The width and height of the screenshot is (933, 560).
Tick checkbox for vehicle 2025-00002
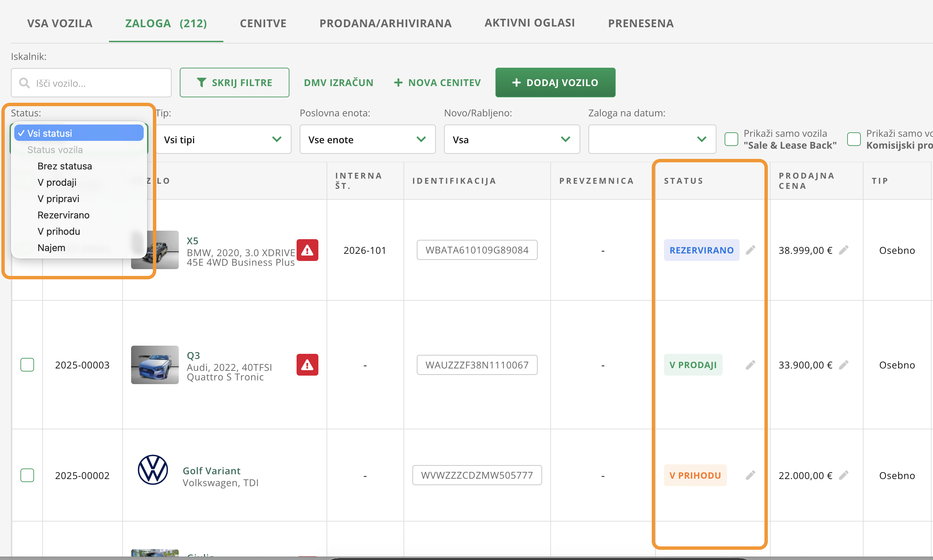(27, 475)
